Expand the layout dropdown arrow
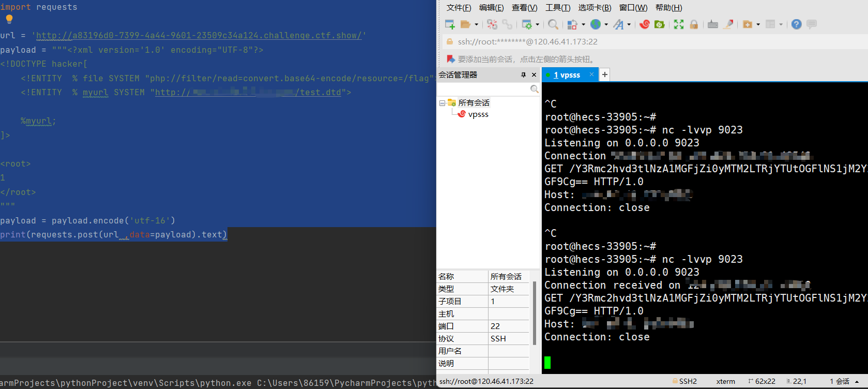Image resolution: width=868 pixels, height=389 pixels. (781, 24)
